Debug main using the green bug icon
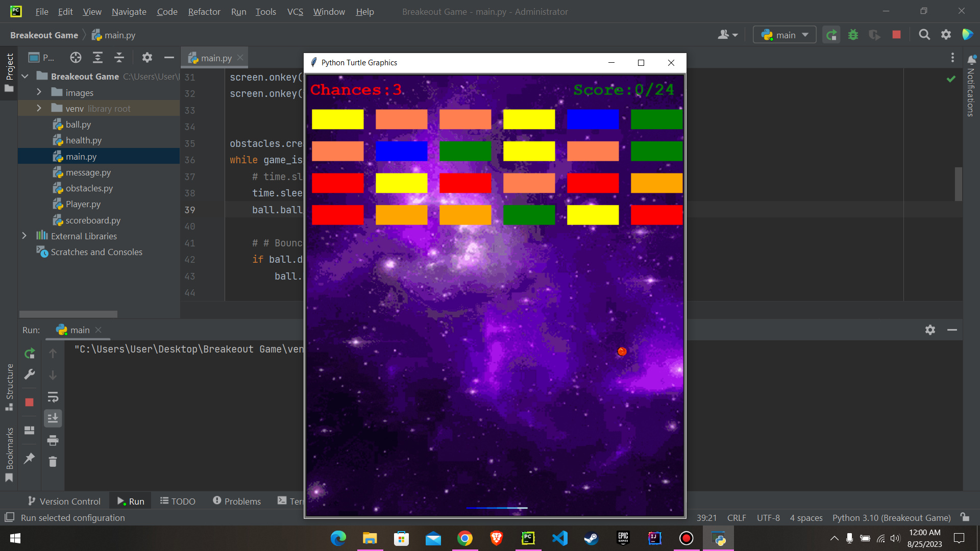This screenshot has width=980, height=551. click(853, 35)
